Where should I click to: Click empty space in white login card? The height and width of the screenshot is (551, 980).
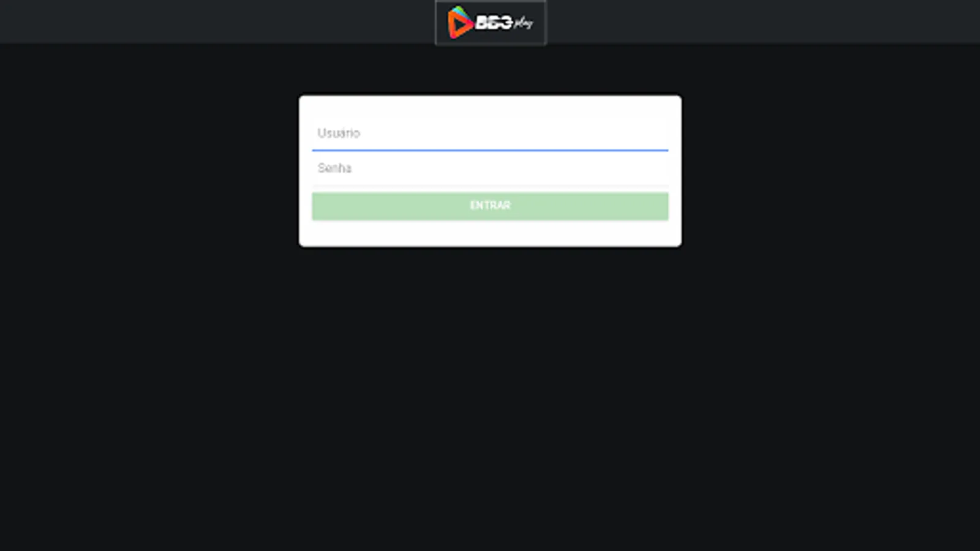490,105
